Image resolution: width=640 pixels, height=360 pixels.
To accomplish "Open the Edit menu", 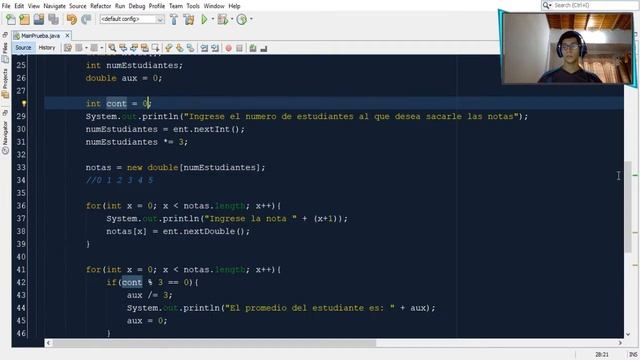I will [19, 6].
